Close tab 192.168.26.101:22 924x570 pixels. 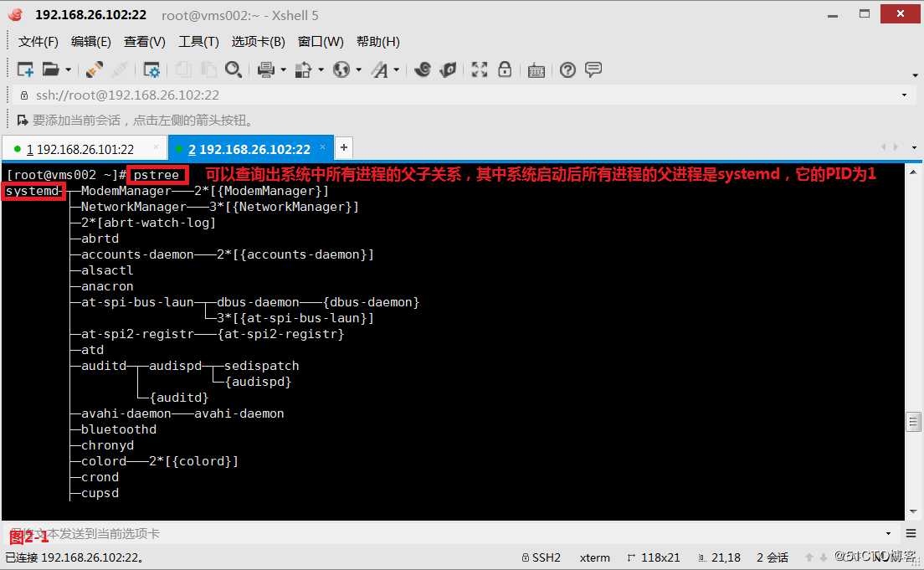157,146
